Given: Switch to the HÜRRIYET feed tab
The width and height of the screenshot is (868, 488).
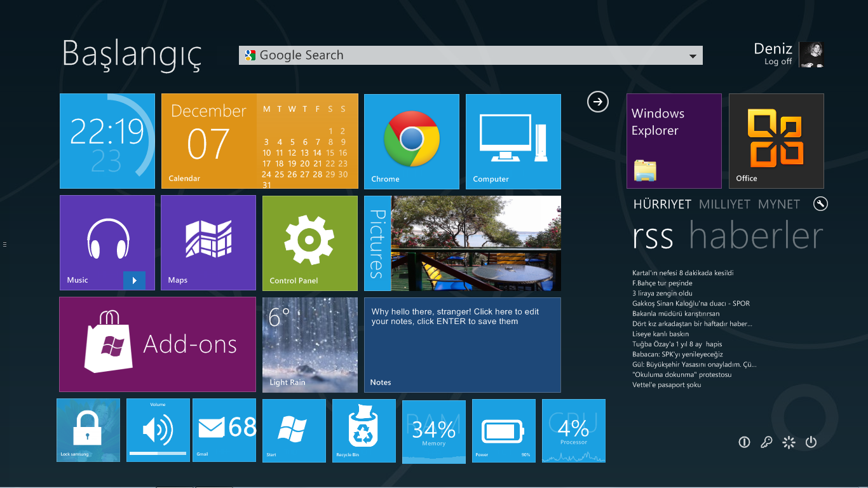Looking at the screenshot, I should tap(662, 204).
